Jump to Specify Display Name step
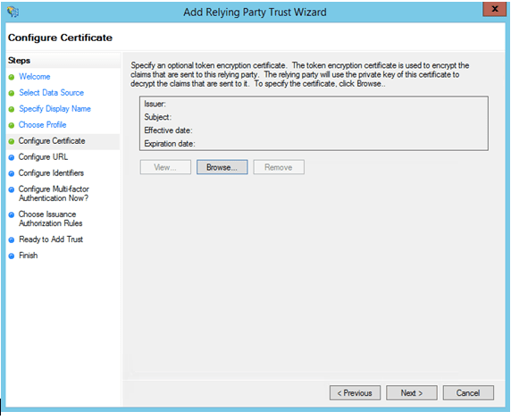The height and width of the screenshot is (420, 511). (54, 109)
